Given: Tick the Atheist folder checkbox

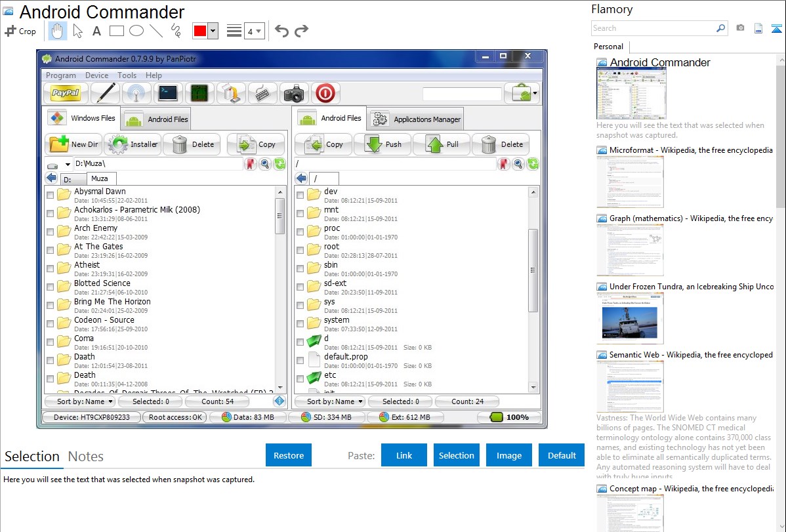Looking at the screenshot, I should (50, 268).
